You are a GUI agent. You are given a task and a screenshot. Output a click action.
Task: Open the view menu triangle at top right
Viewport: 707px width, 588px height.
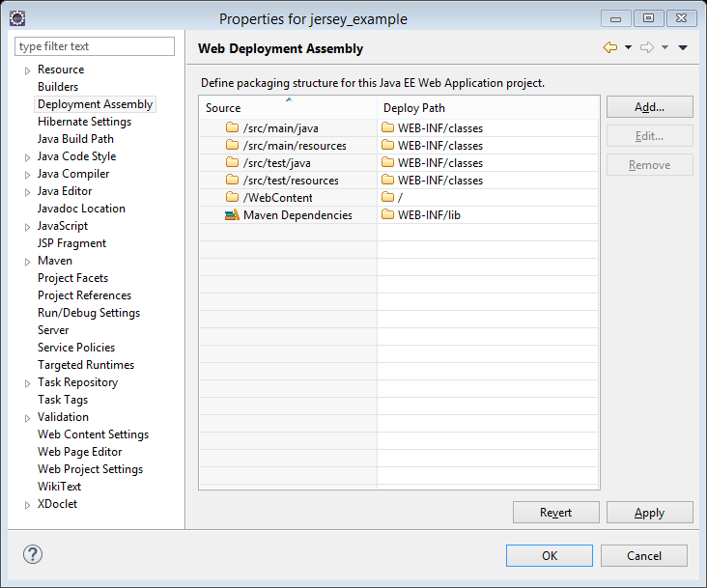(x=683, y=47)
